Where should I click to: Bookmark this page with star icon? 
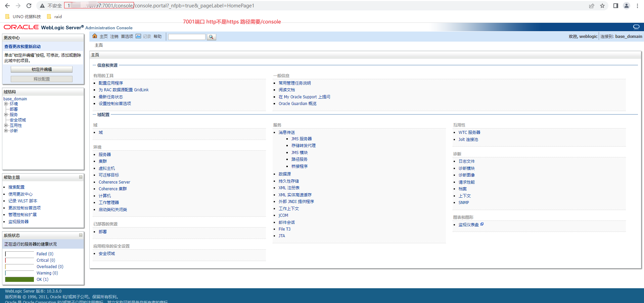click(x=602, y=6)
